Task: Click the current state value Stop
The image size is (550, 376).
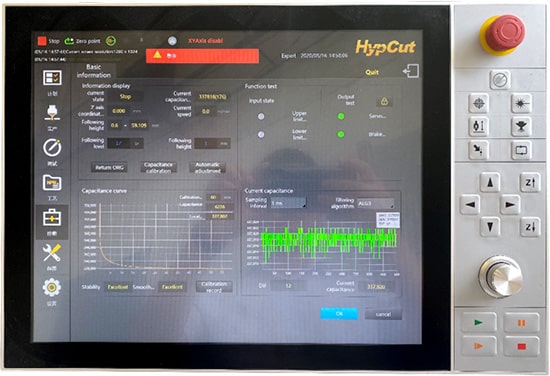Action: (x=126, y=96)
